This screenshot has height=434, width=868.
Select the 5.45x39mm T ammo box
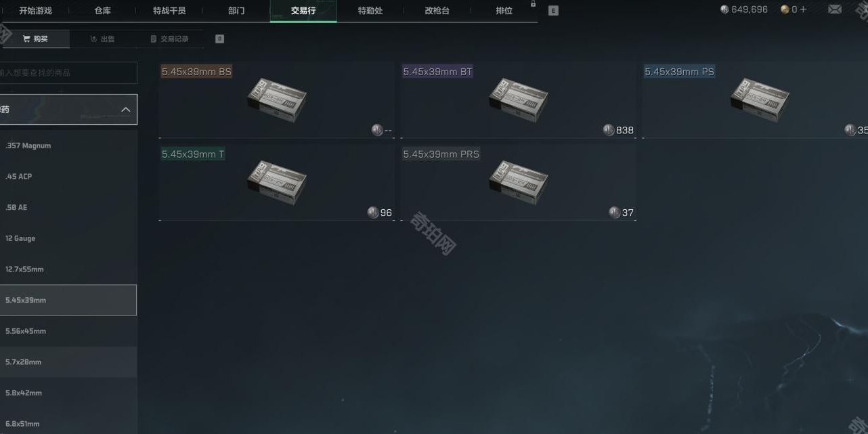pyautogui.click(x=276, y=183)
